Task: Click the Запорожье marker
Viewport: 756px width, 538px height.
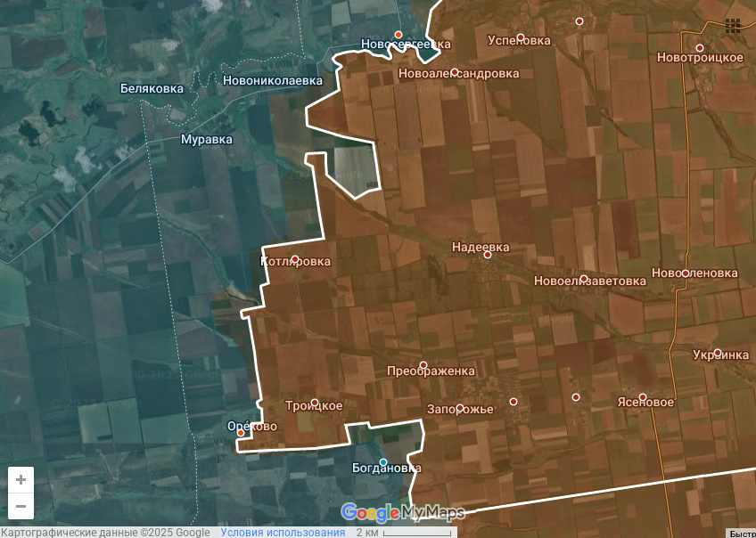Action: pyautogui.click(x=460, y=409)
